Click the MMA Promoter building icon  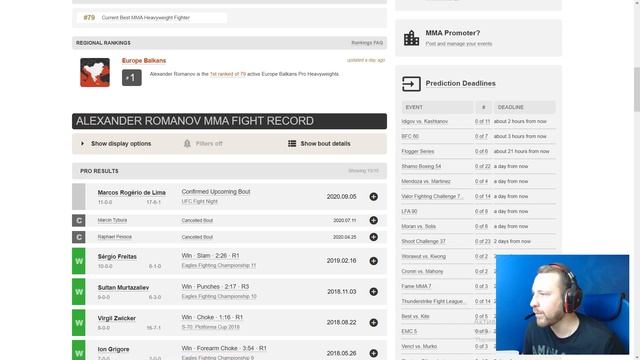click(x=411, y=38)
